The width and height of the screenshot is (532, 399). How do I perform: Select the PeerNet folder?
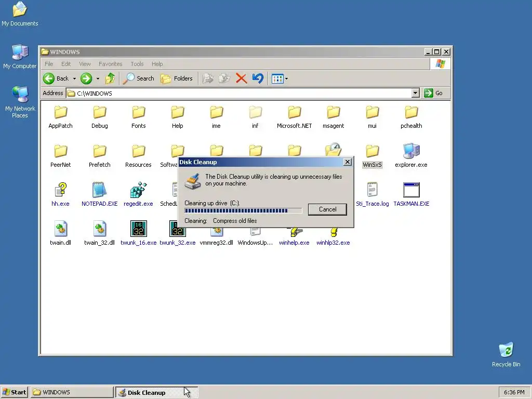[x=60, y=156]
